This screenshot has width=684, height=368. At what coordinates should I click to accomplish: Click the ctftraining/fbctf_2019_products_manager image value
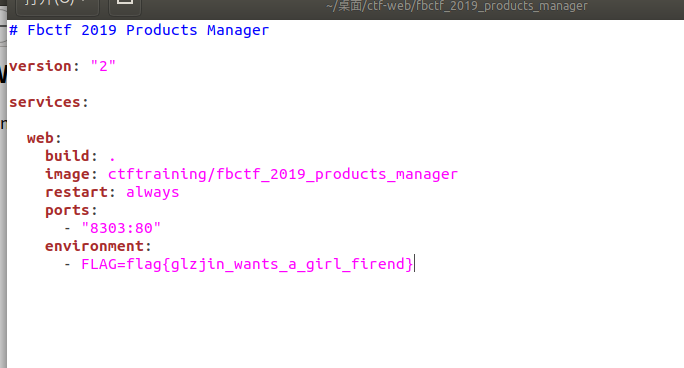click(x=283, y=174)
